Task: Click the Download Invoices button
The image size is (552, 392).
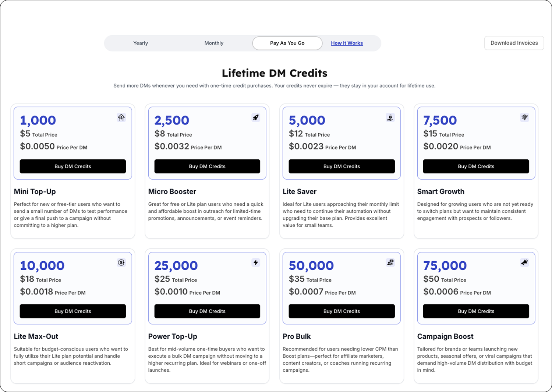Action: click(x=514, y=43)
